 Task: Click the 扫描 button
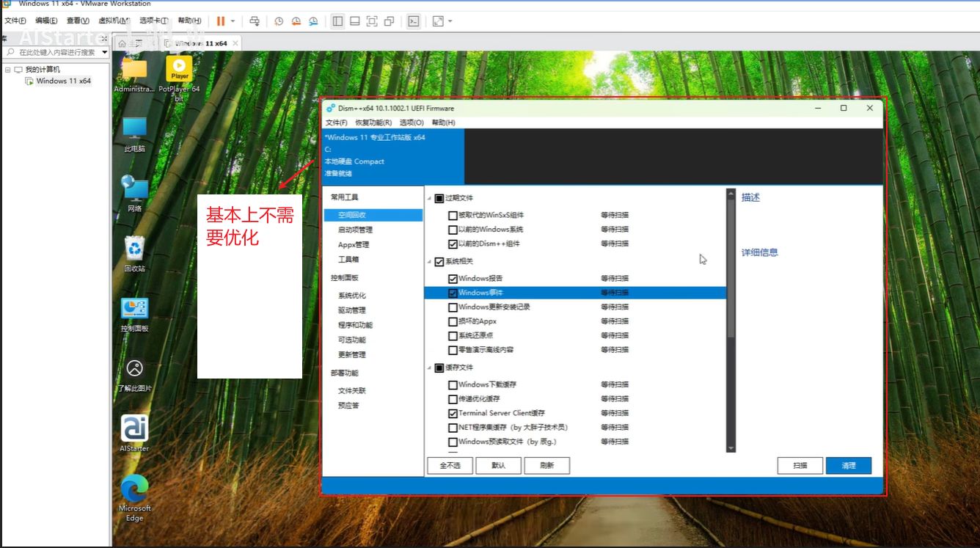coord(800,465)
